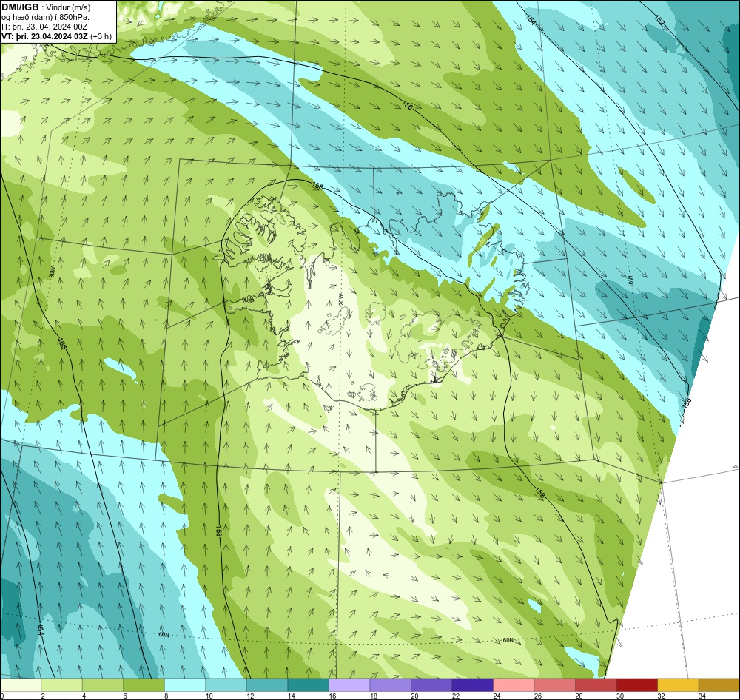The width and height of the screenshot is (740, 700).
Task: Click the 30–32 m/s dark red swatch
Action: click(x=636, y=685)
